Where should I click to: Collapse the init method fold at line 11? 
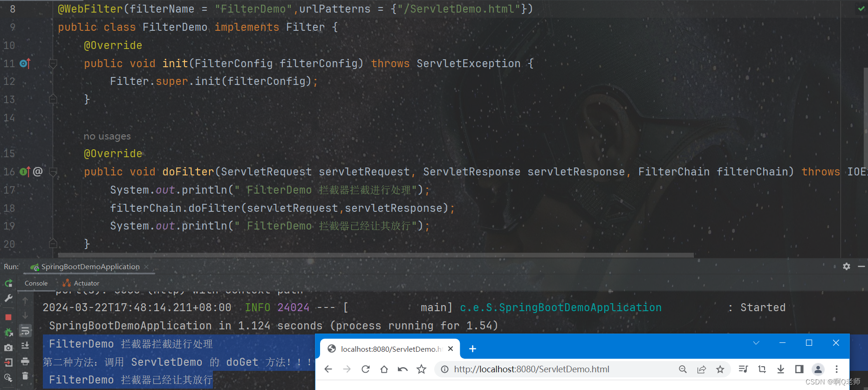coord(53,63)
